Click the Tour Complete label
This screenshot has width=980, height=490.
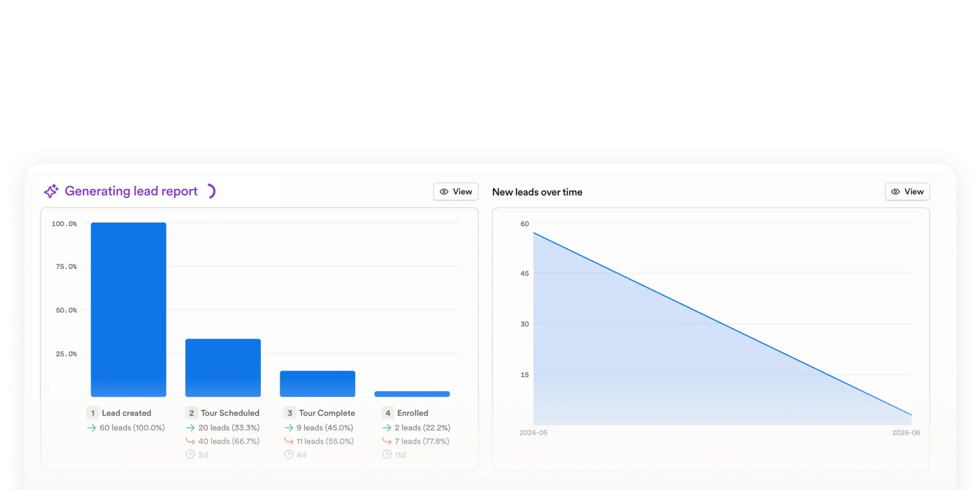click(327, 413)
